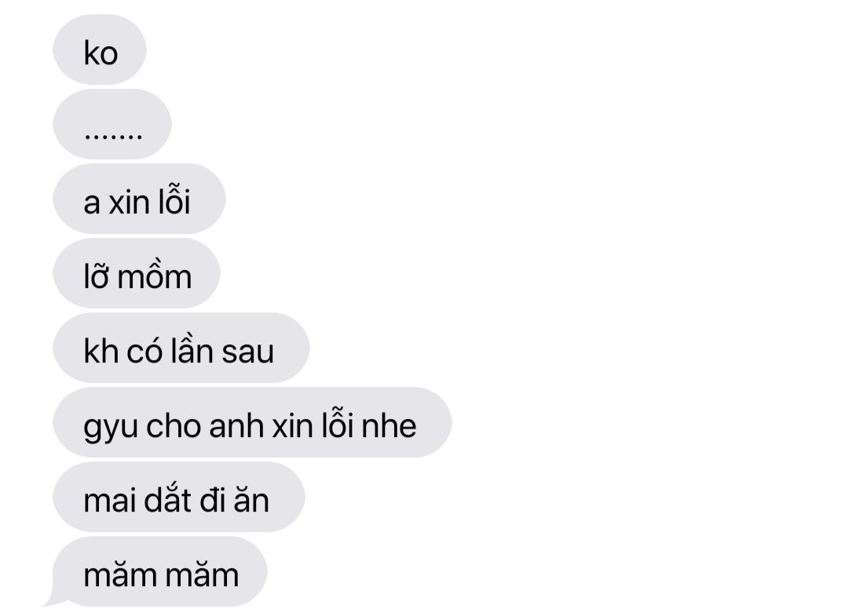Image resolution: width=848 pixels, height=616 pixels.
Task: Select the "măm măm" message bubble
Action: (x=160, y=572)
